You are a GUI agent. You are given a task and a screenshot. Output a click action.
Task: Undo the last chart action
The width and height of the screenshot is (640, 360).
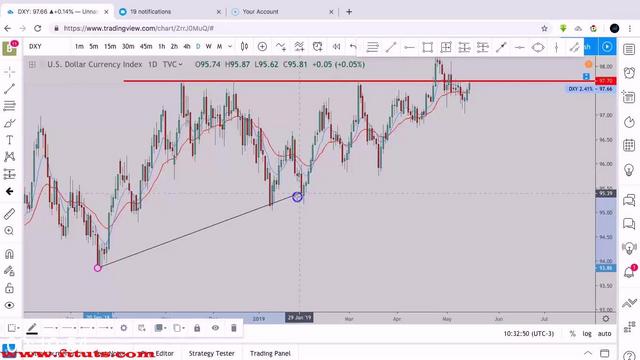point(353,47)
